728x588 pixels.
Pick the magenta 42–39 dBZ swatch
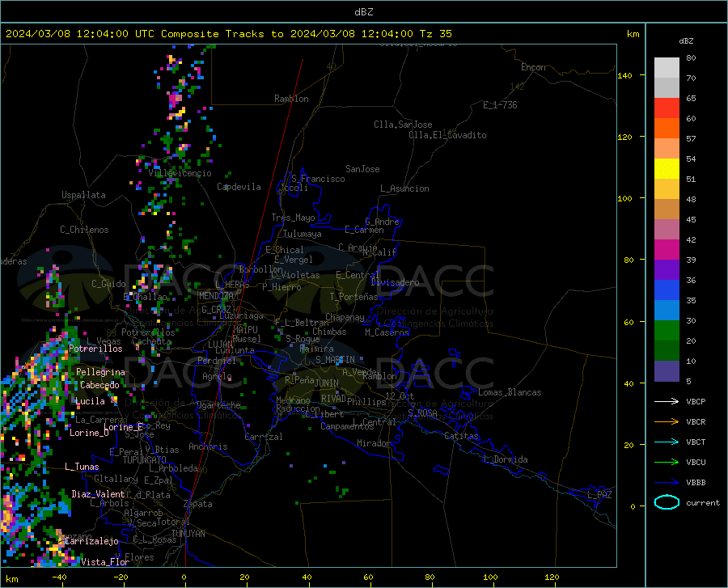(x=667, y=250)
